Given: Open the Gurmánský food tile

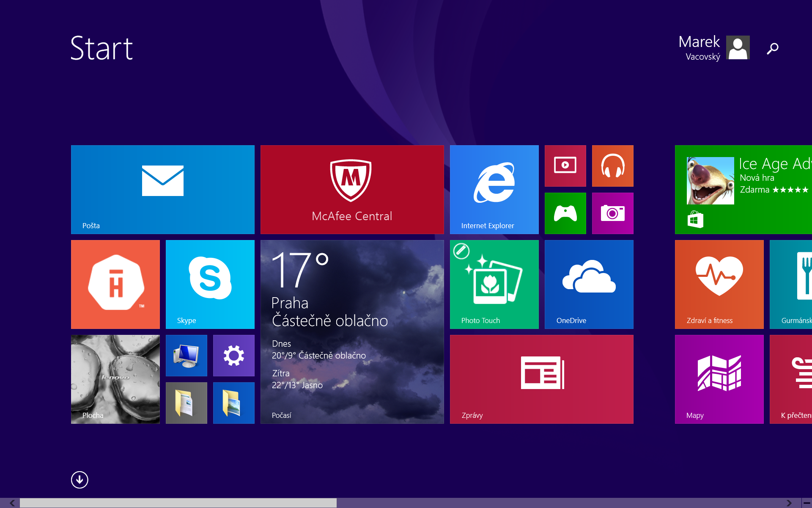Looking at the screenshot, I should (x=791, y=284).
